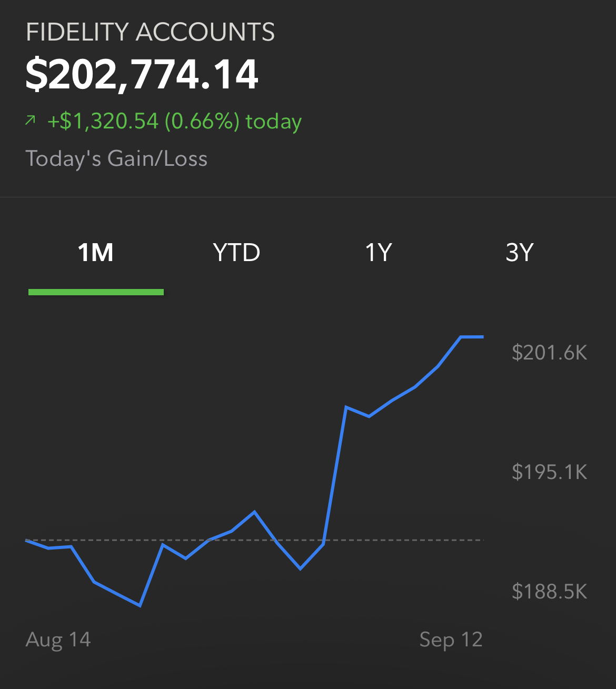Viewport: 616px width, 689px height.
Task: Tap the steep rise on the chart line
Action: (335, 475)
